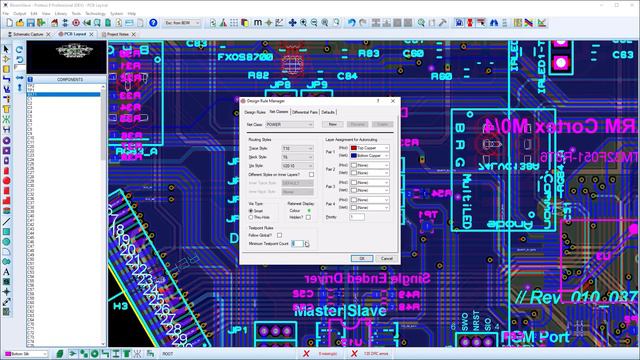This screenshot has height=360, width=640.
Task: Open Pair 2 horizontal layer dropdown
Action: (370, 165)
